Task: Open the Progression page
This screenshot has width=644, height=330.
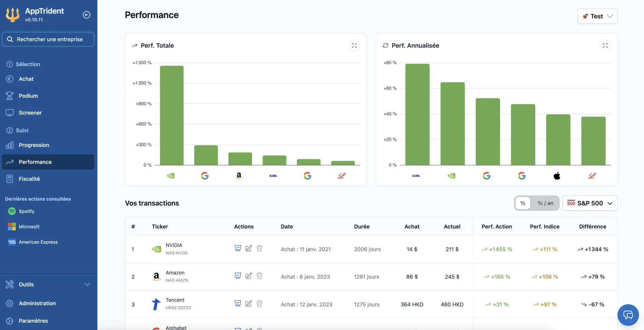Action: 48,145
